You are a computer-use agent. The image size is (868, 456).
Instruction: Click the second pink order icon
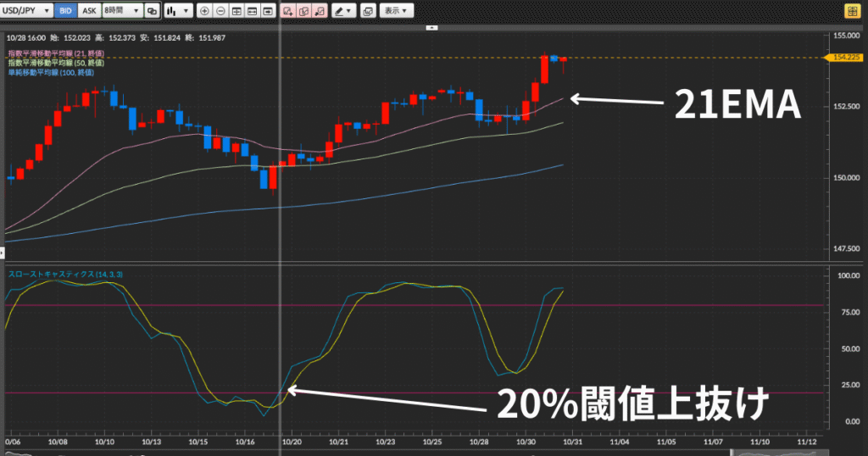click(x=303, y=11)
